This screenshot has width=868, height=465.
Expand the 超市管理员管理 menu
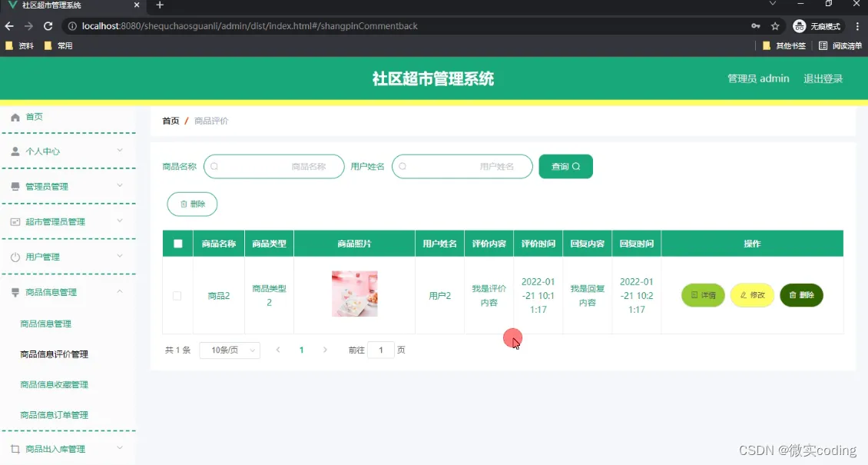(x=68, y=221)
